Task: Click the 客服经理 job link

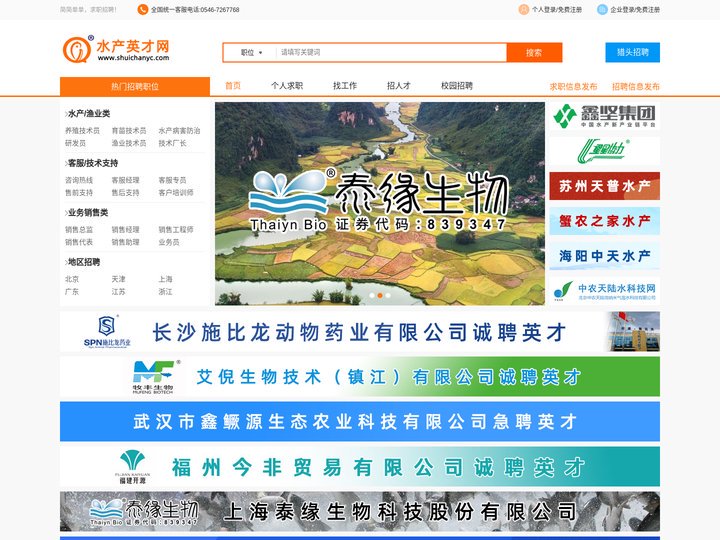Action: click(126, 180)
